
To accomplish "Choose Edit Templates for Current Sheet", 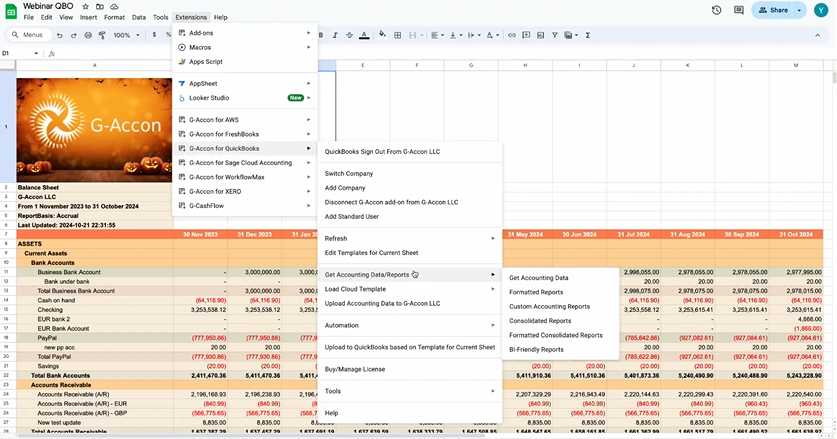I will pyautogui.click(x=410, y=253).
